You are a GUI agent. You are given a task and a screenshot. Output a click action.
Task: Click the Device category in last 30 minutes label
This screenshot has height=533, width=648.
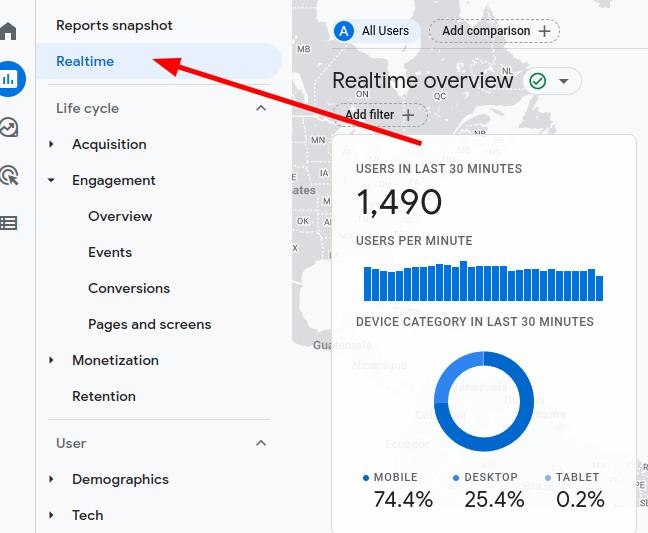tap(475, 321)
